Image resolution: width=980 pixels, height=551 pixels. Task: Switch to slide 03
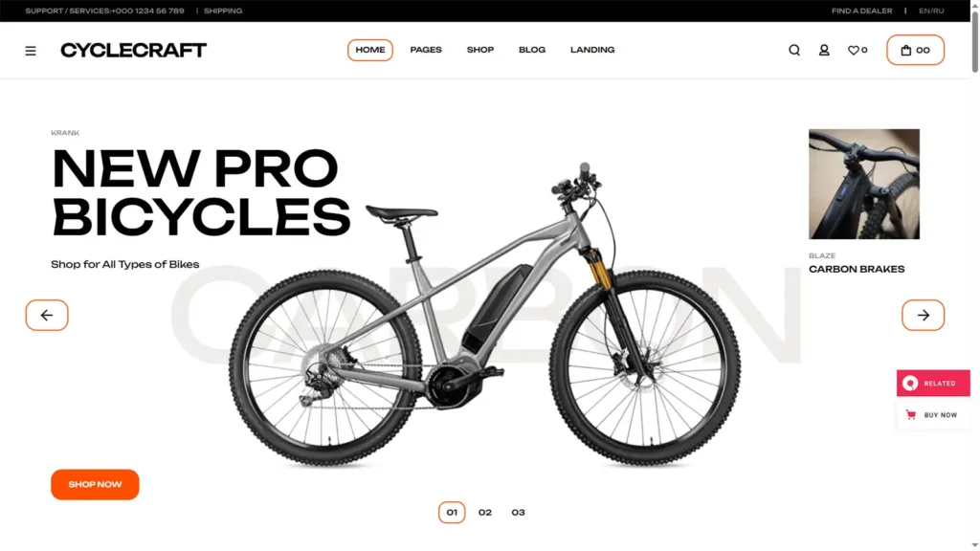(518, 513)
